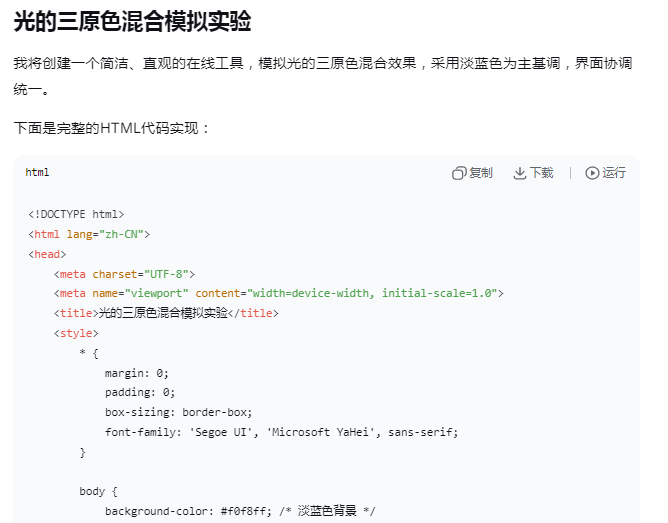The height and width of the screenshot is (523, 668).
Task: Click the html lang="zh-CN" code line
Action: point(89,233)
